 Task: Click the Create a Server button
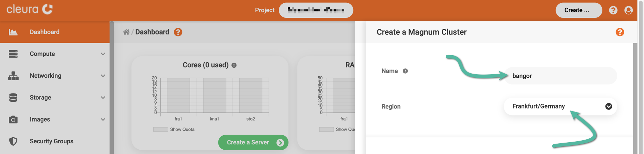pos(253,143)
